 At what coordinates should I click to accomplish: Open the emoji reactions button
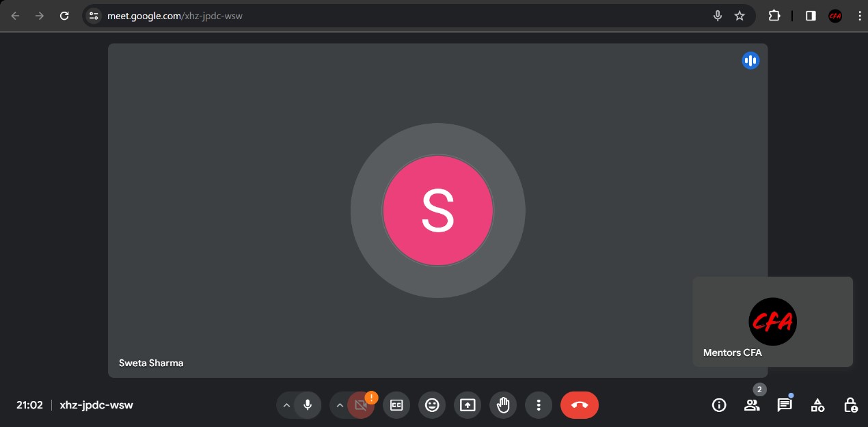pyautogui.click(x=432, y=405)
